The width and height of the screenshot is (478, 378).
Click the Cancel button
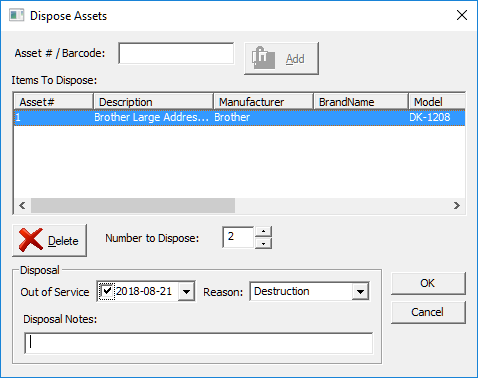coord(428,312)
